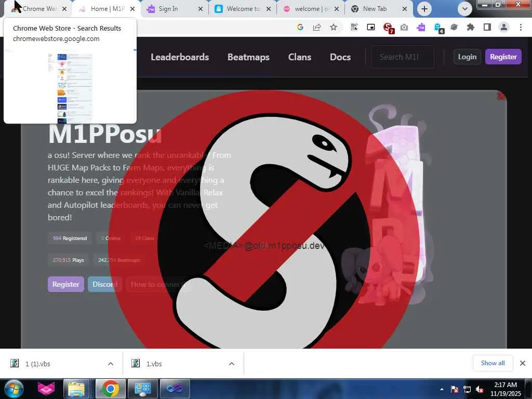Open the tab search dropdown arrow
The image size is (532, 399).
(x=465, y=9)
